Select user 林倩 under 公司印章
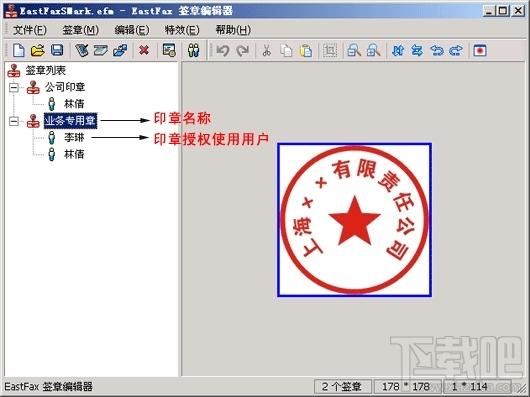The image size is (530, 397). (x=74, y=104)
